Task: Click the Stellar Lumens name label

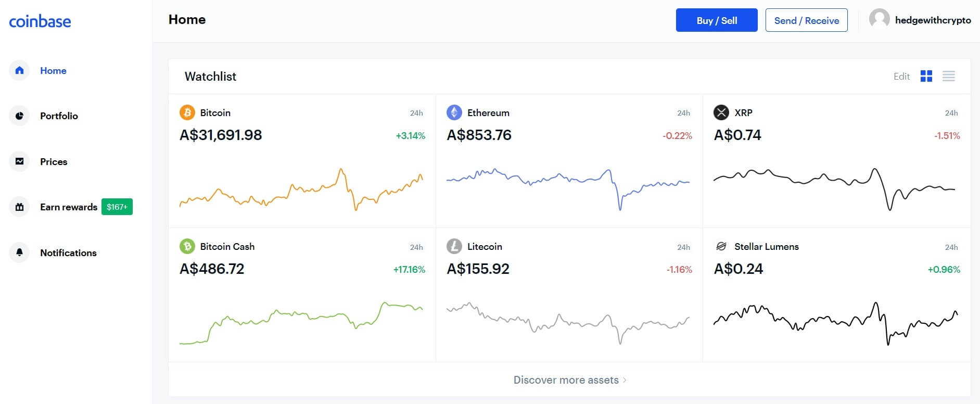Action: pos(767,247)
